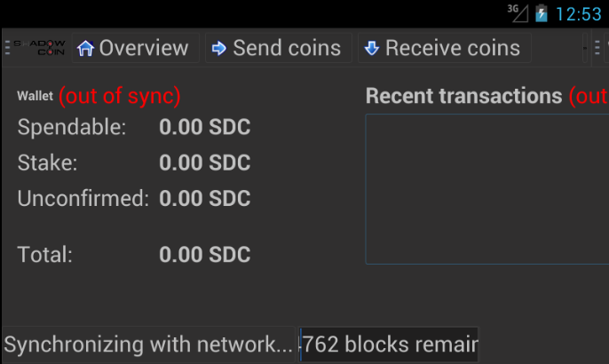609x364 pixels.
Task: Click the Synchronizing with network status text
Action: [148, 344]
